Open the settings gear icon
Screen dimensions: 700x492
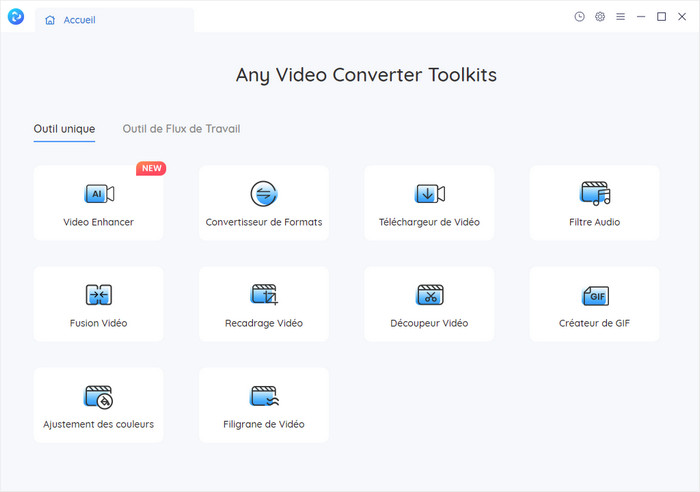click(x=600, y=17)
